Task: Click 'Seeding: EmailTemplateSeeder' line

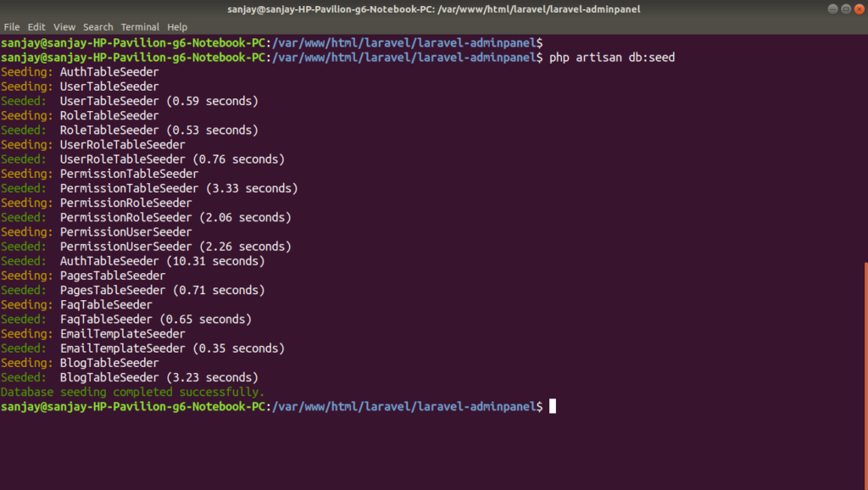Action: tap(93, 334)
